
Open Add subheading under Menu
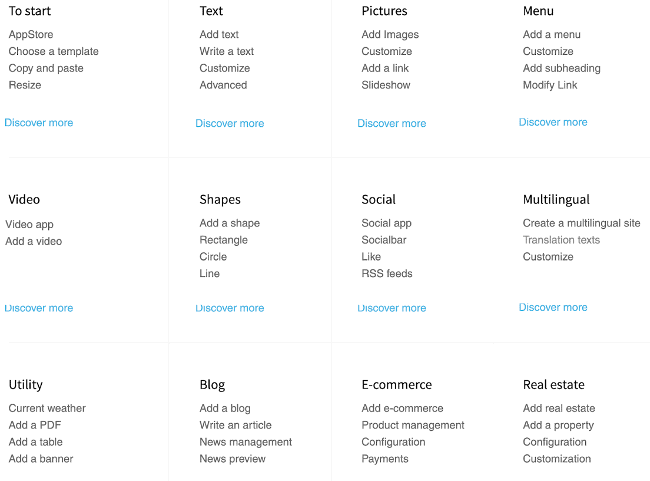562,68
